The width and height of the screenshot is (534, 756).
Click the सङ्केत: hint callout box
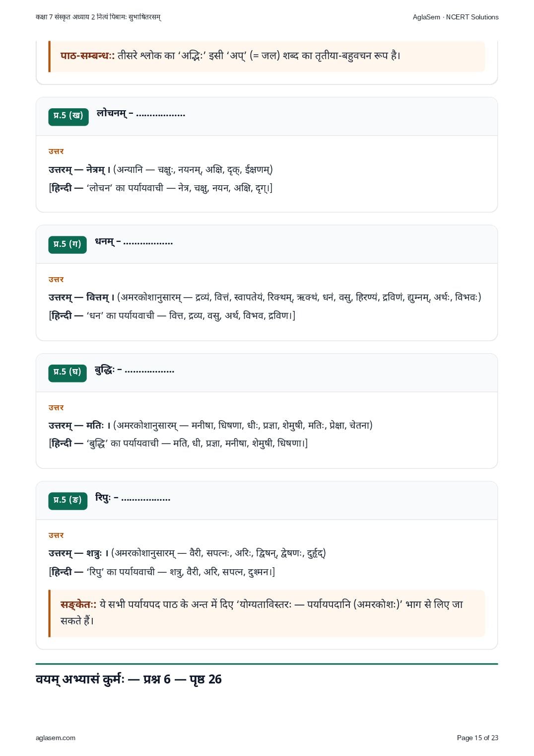(x=267, y=613)
